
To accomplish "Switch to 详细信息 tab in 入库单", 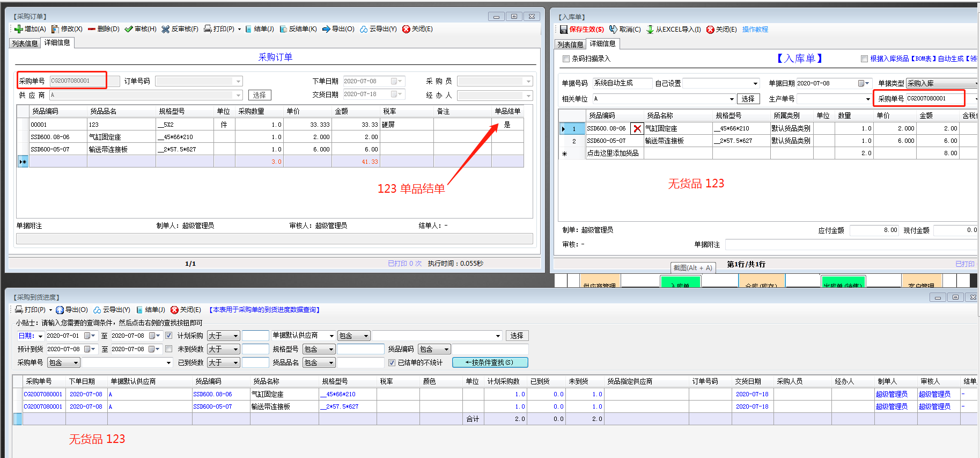I will pos(603,43).
